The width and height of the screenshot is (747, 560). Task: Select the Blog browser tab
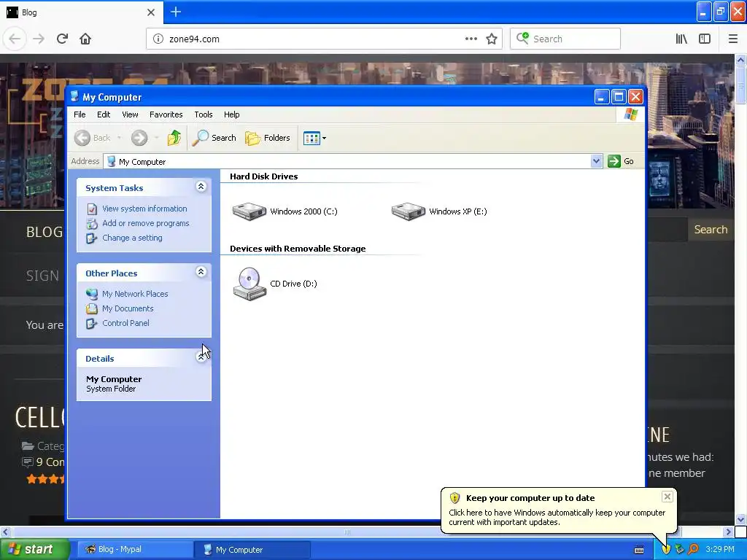(81, 12)
